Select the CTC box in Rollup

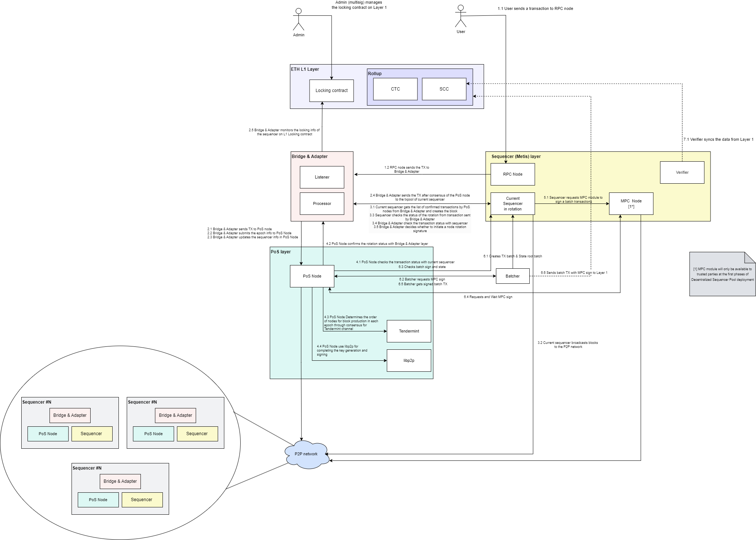tap(395, 89)
